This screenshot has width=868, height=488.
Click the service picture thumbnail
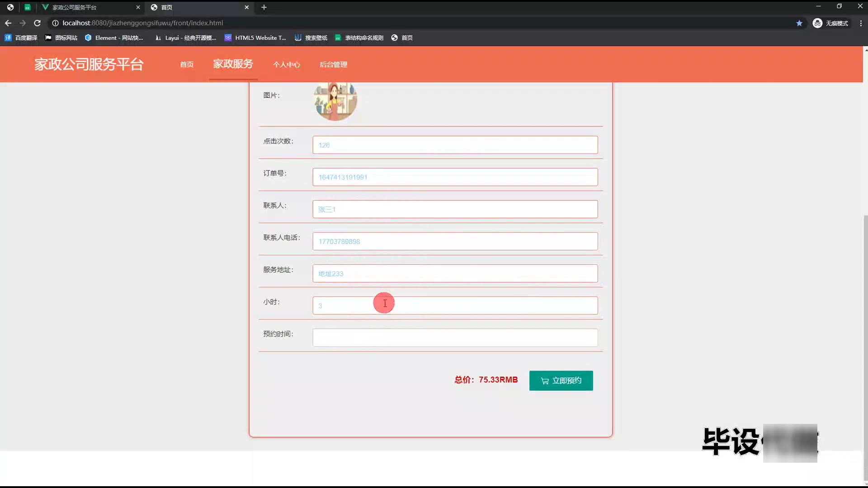click(335, 101)
